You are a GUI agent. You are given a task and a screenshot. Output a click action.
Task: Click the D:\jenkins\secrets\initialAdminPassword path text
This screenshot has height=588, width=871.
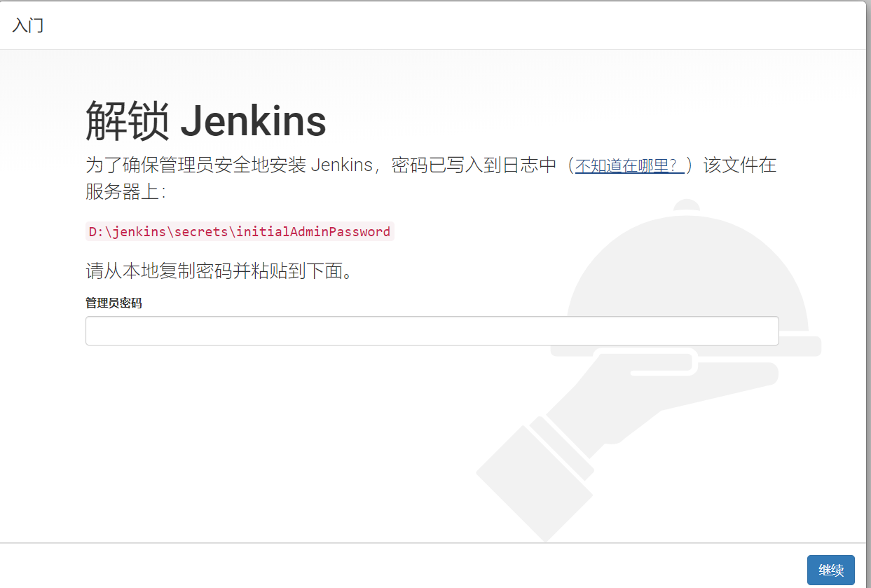240,231
